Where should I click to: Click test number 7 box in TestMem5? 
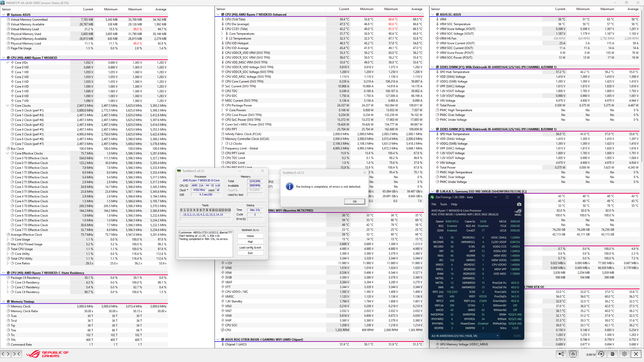click(204, 210)
